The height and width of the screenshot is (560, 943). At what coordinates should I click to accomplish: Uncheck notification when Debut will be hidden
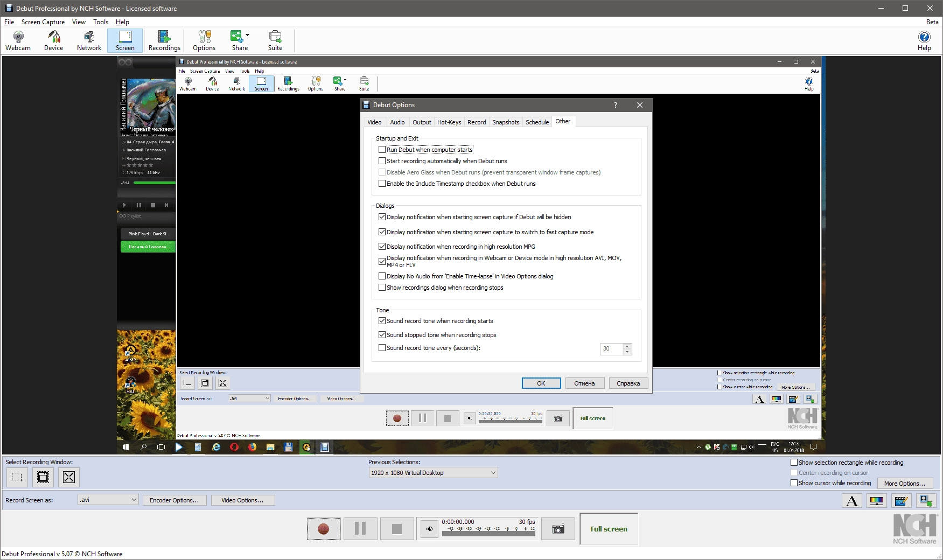point(382,217)
